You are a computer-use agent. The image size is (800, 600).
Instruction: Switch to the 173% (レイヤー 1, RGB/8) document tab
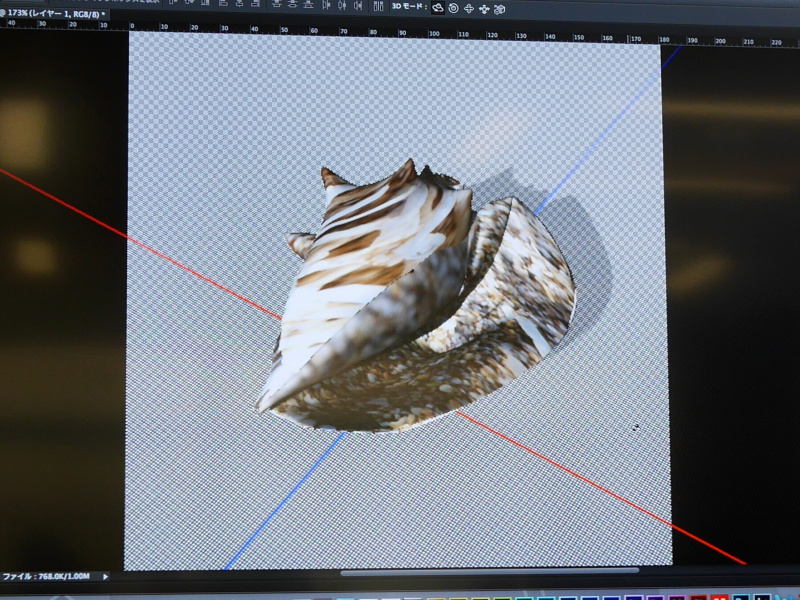56,14
